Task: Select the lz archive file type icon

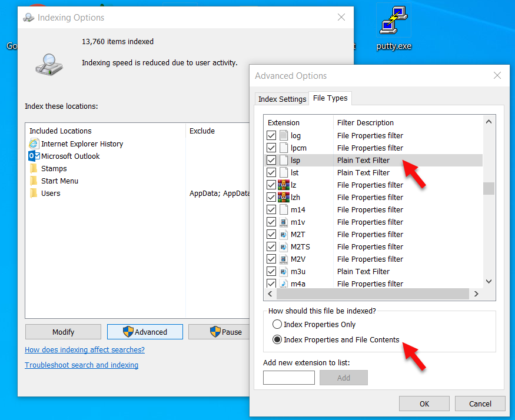Action: click(284, 185)
